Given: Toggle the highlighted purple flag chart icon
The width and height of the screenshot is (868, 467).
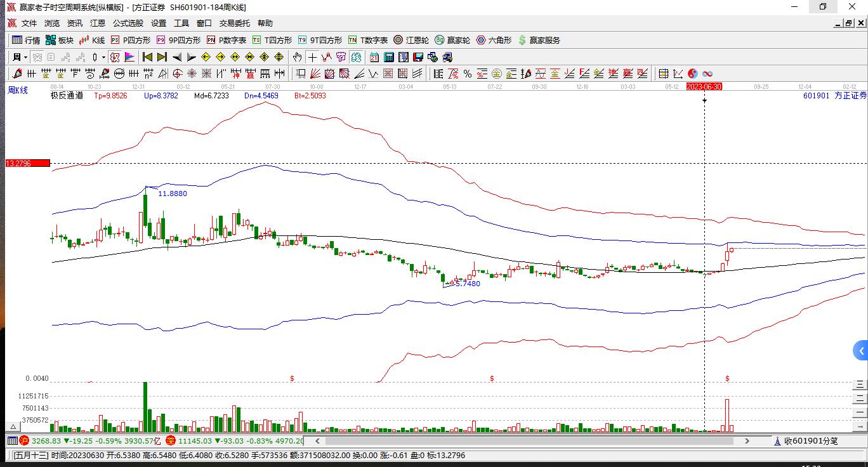Looking at the screenshot, I should 129,57.
